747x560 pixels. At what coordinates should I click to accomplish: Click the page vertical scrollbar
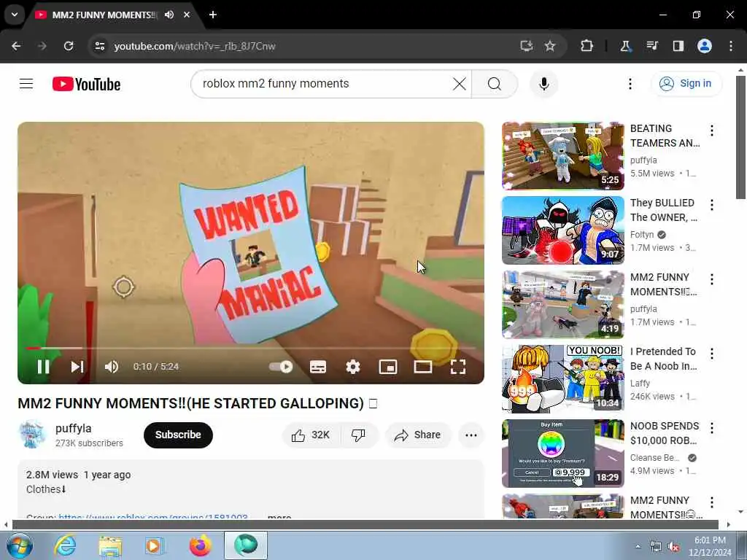[740, 138]
